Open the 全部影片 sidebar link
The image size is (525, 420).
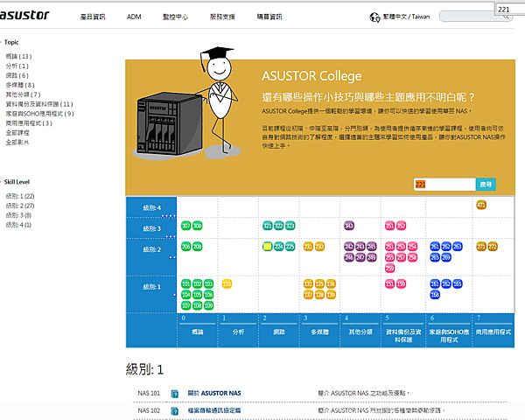pos(17,143)
